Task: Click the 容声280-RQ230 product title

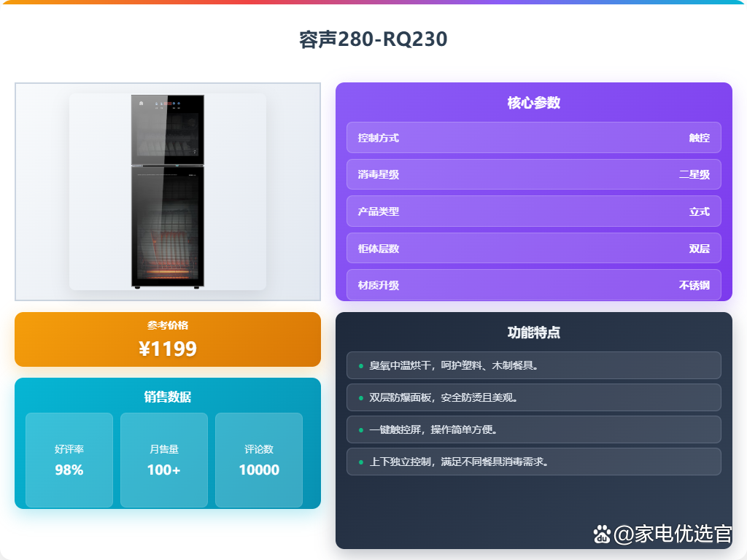Action: tap(373, 39)
